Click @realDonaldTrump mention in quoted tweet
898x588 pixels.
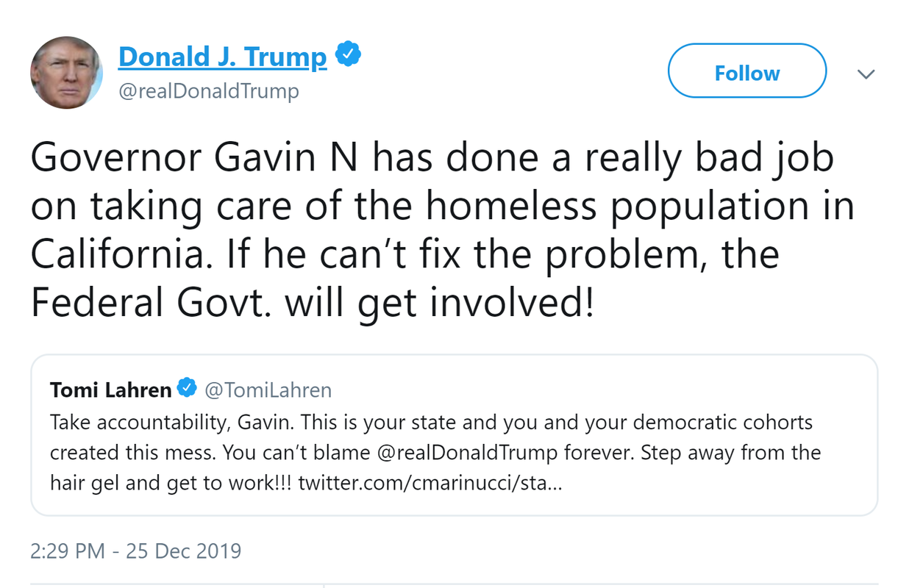pos(467,453)
